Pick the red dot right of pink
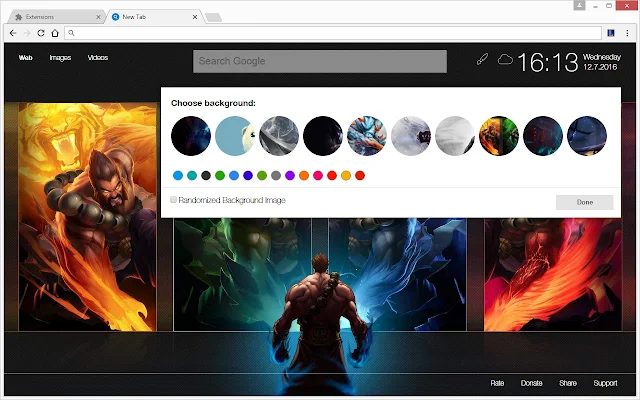The height and width of the screenshot is (400, 640). click(332, 176)
